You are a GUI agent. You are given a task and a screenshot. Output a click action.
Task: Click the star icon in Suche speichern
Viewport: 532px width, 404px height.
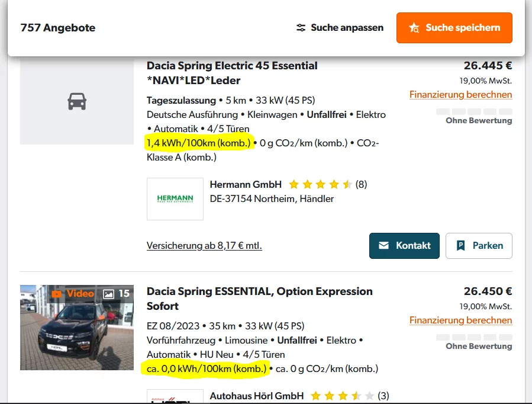point(414,27)
